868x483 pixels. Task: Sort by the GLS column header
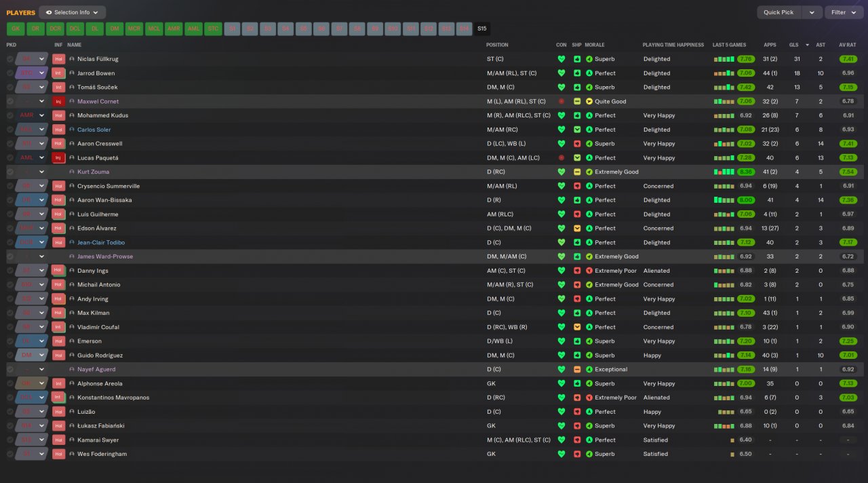click(793, 45)
